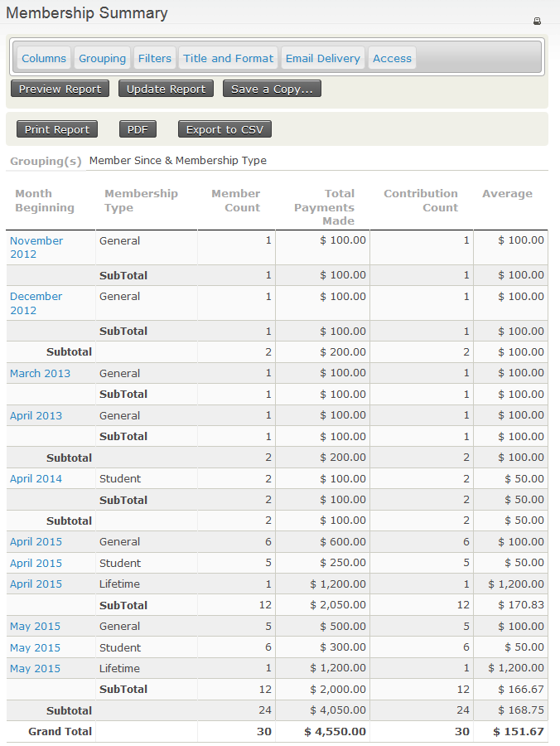Click the March 2013 link
560x746 pixels.
tap(40, 373)
